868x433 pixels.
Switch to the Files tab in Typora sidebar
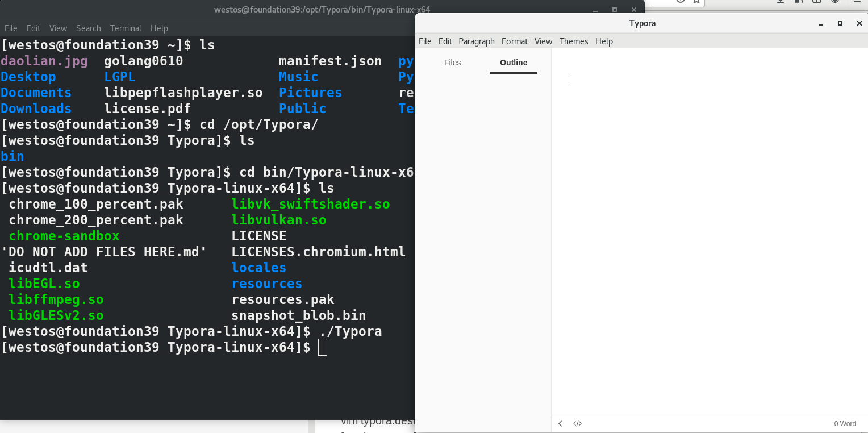[452, 63]
